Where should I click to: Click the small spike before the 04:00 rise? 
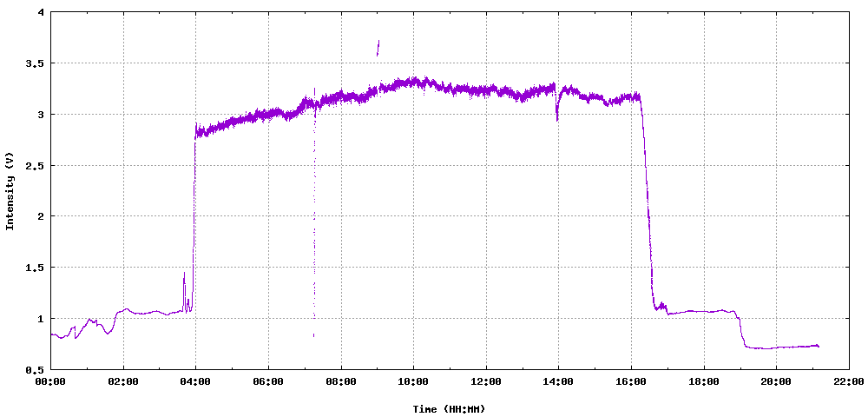[184, 291]
